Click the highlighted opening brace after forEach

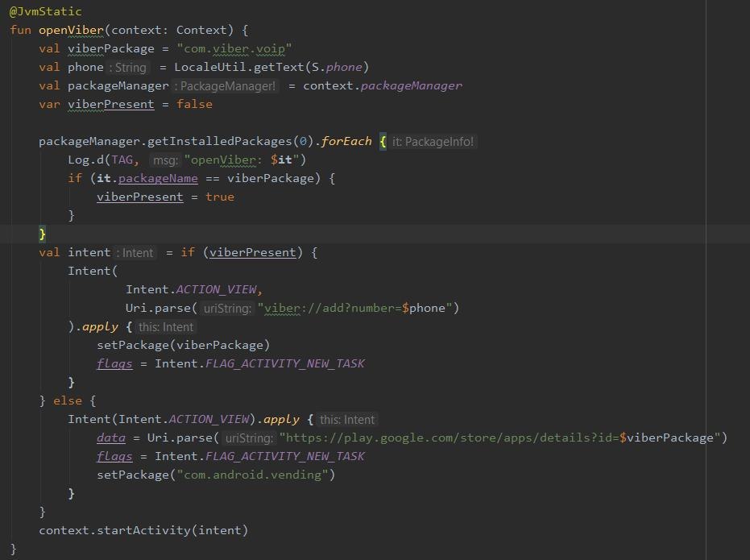383,142
